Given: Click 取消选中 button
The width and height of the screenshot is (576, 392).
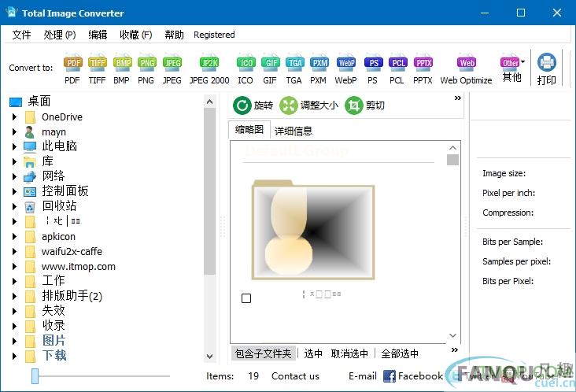Looking at the screenshot, I should click(349, 353).
